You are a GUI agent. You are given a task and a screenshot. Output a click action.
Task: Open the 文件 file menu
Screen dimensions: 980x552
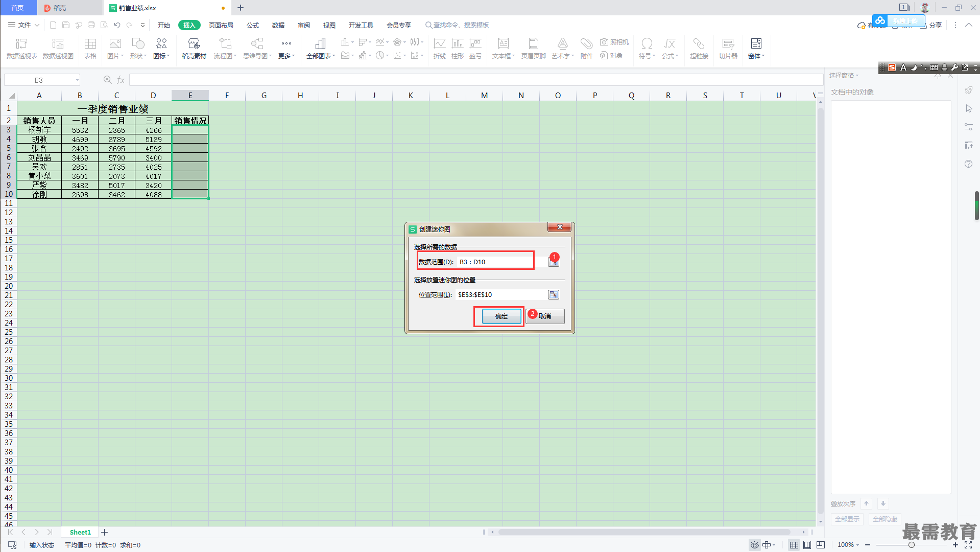pyautogui.click(x=24, y=25)
